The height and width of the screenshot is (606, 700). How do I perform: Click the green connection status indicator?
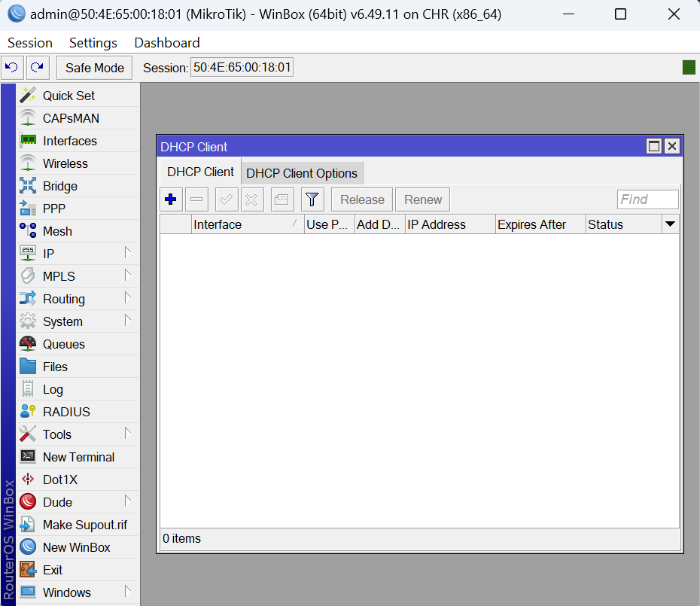(689, 68)
